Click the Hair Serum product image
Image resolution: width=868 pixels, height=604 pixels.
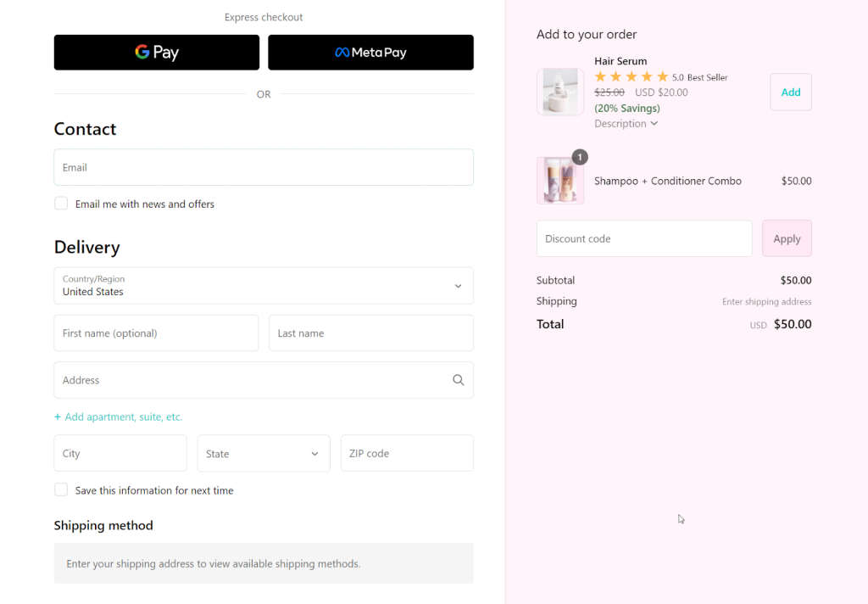pos(559,91)
